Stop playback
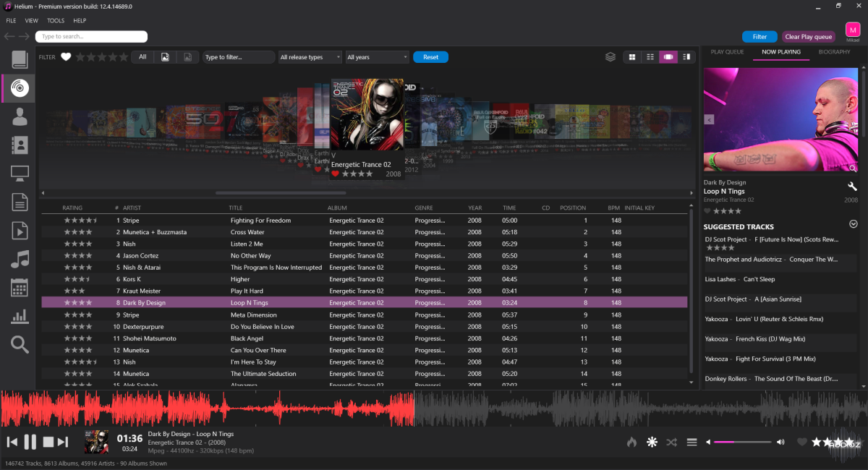 click(48, 442)
